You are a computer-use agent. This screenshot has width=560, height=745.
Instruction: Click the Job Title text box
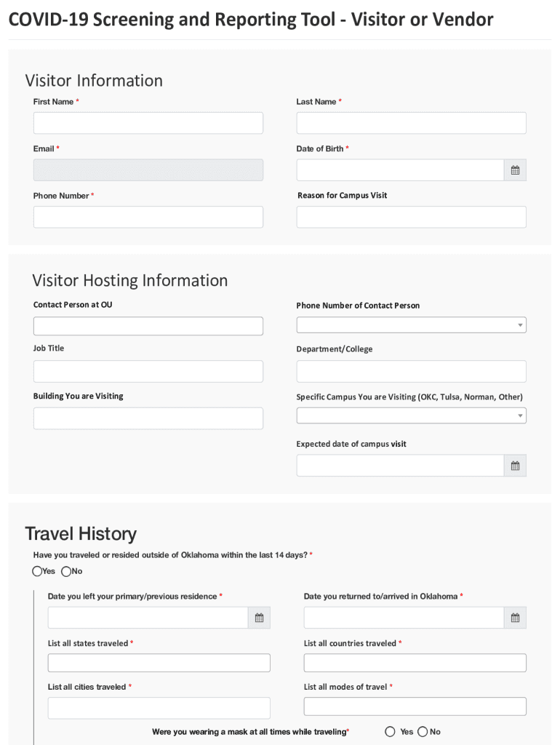(148, 371)
